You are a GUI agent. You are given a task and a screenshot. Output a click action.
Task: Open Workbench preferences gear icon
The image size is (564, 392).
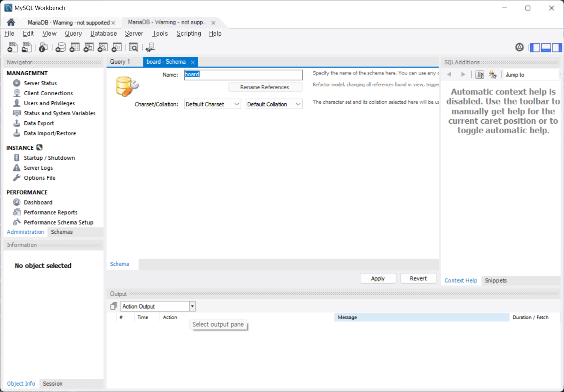(520, 47)
